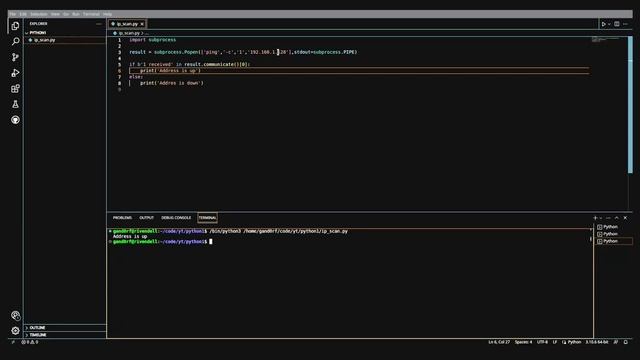
Task: Open the GitHub icon in activity bar
Action: (x=15, y=120)
